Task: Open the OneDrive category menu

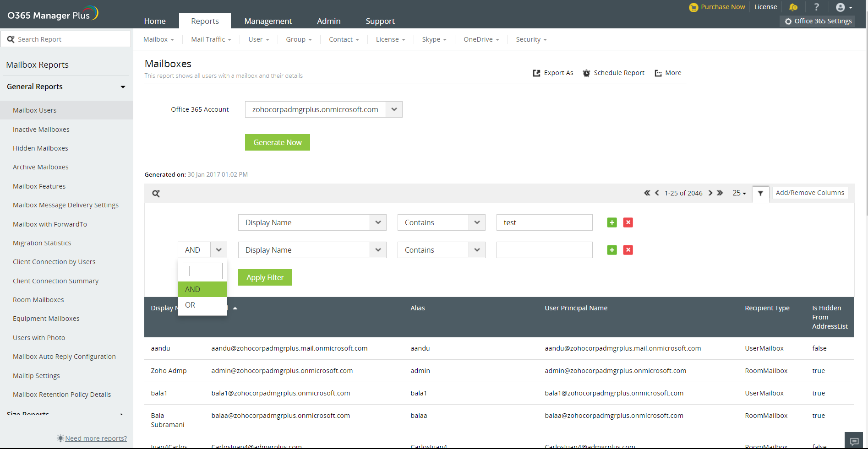Action: (x=481, y=39)
